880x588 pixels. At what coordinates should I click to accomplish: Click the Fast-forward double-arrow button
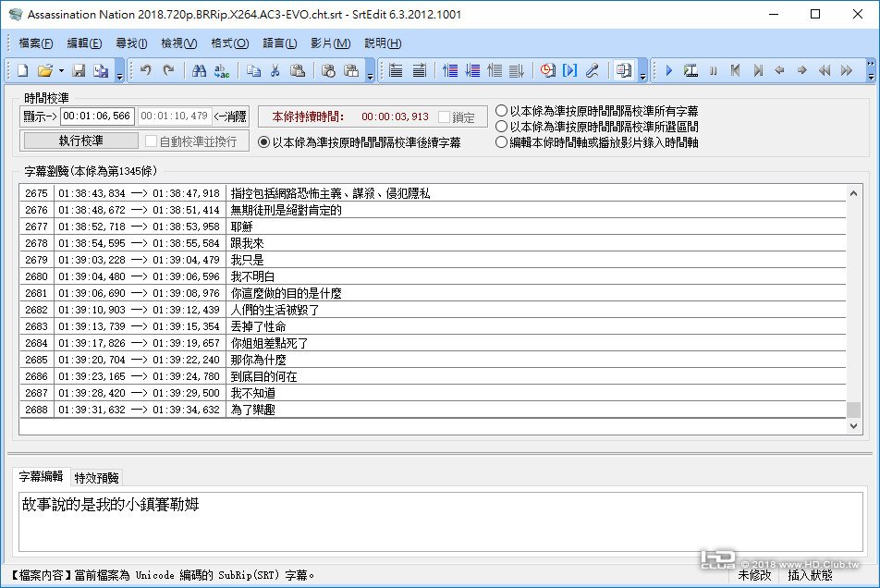(847, 70)
